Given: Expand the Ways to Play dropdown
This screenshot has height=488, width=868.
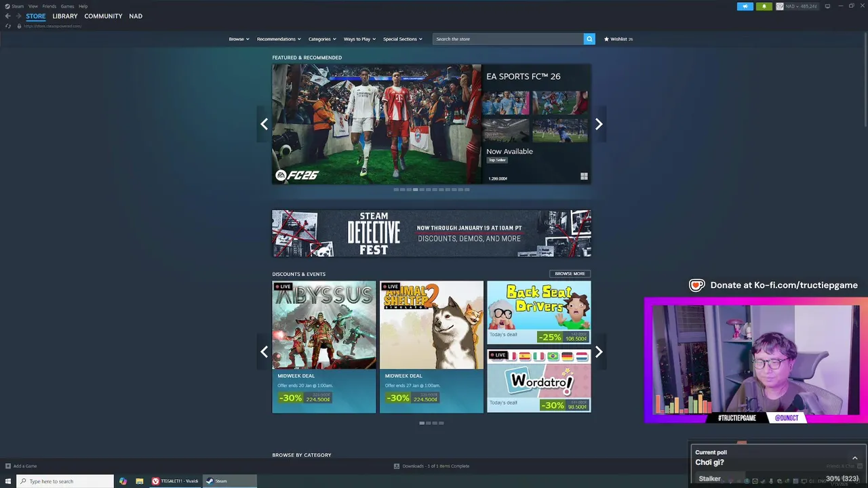Looking at the screenshot, I should click(359, 39).
